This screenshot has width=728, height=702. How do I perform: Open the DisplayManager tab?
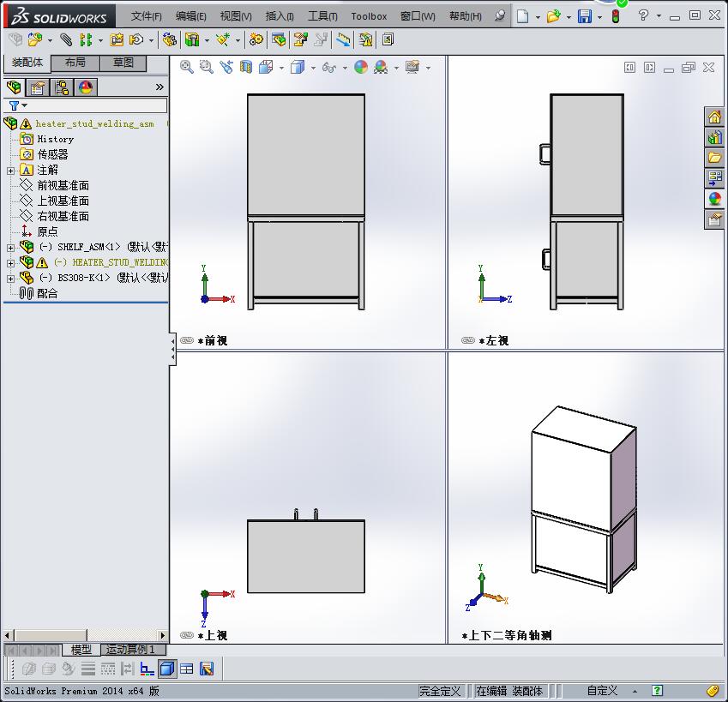[x=86, y=87]
